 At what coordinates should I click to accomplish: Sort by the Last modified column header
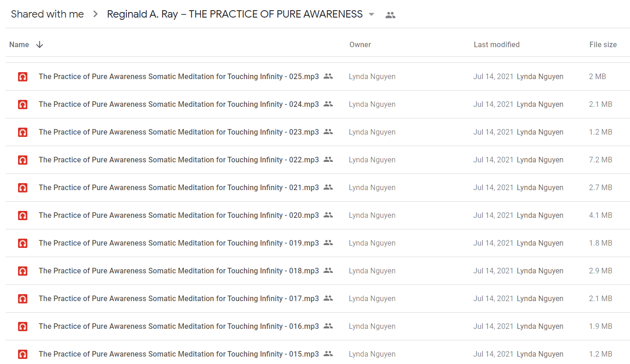pyautogui.click(x=497, y=45)
